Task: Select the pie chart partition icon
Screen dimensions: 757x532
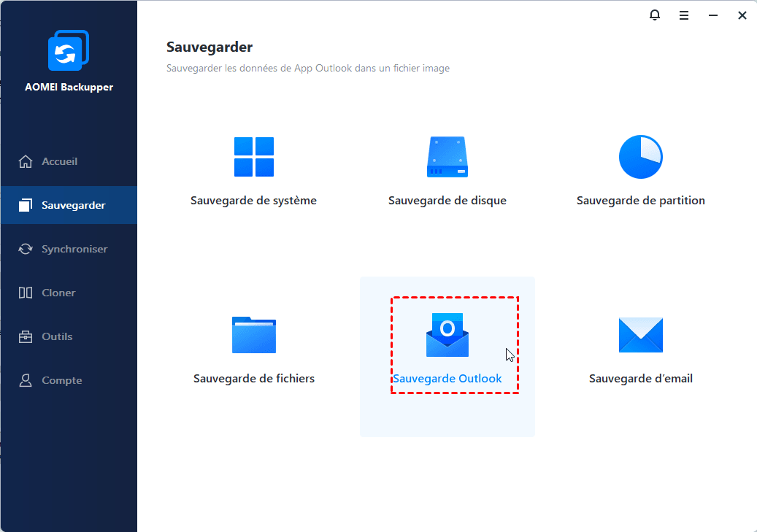Action: (641, 157)
